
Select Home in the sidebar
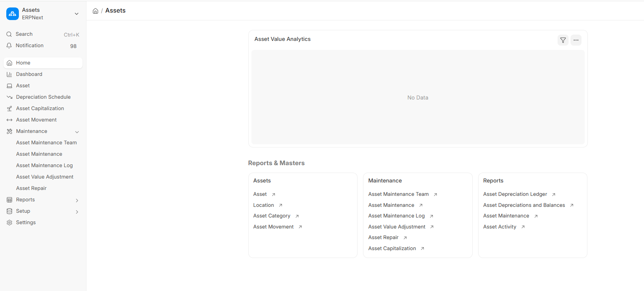coord(43,63)
